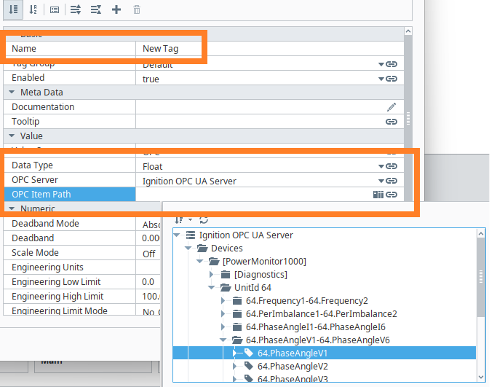Click the OPC browse icon for OPC Item Path
The image size is (490, 388).
click(x=378, y=194)
